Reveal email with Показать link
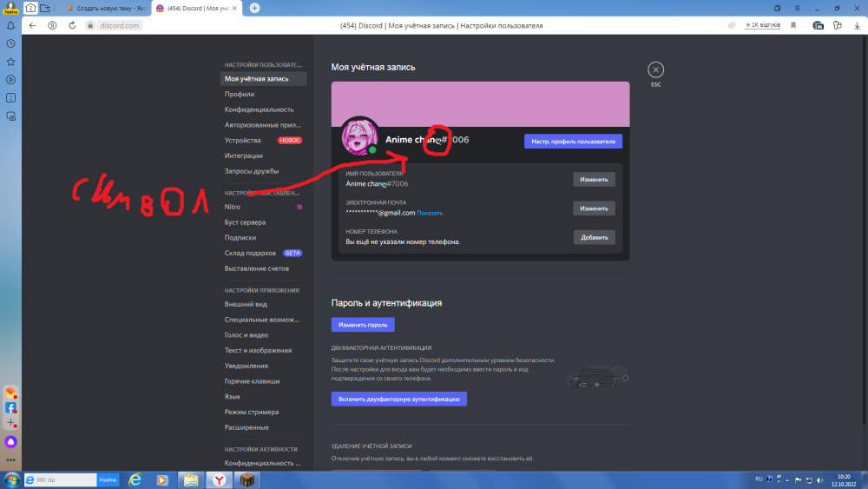The width and height of the screenshot is (868, 489). (x=430, y=213)
